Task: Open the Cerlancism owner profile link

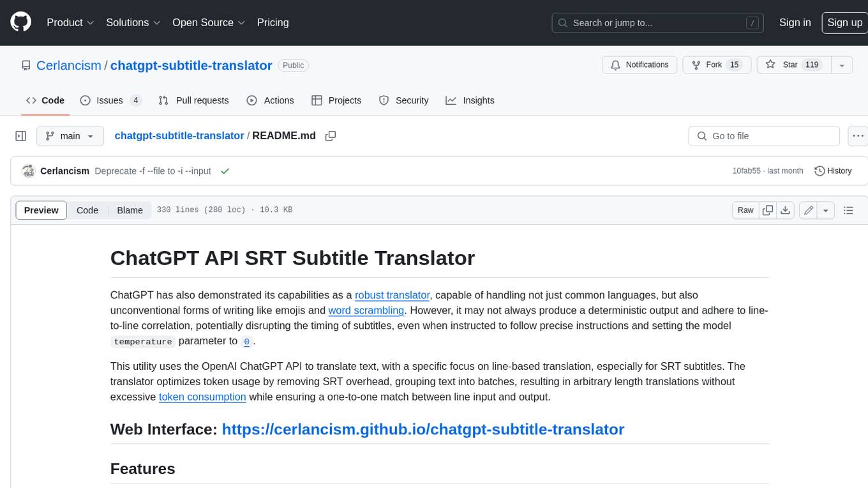Action: [x=69, y=65]
